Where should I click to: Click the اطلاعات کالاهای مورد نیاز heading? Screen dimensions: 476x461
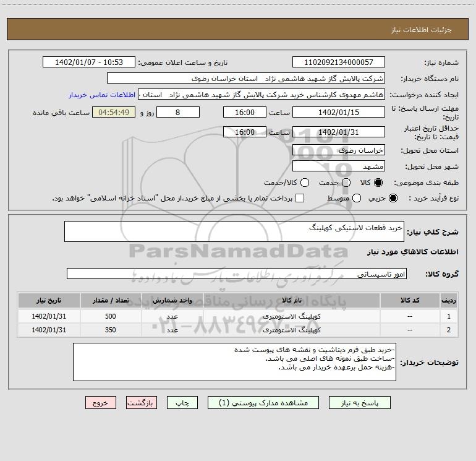pos(413,252)
